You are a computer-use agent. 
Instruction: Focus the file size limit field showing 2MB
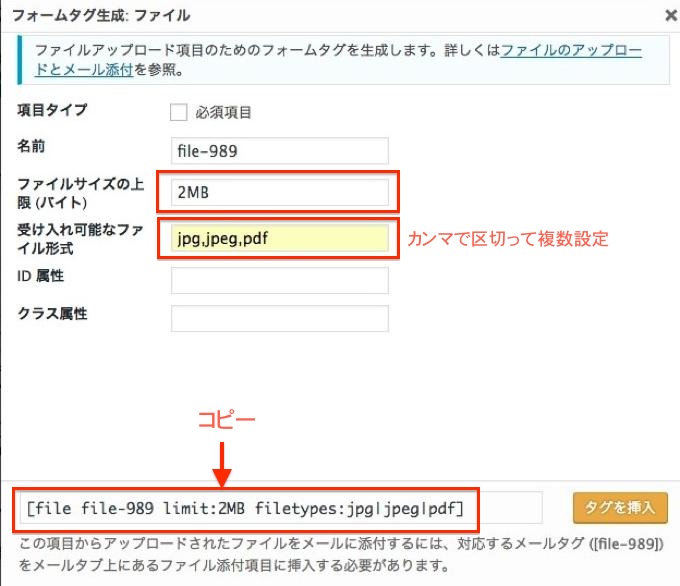tap(280, 193)
